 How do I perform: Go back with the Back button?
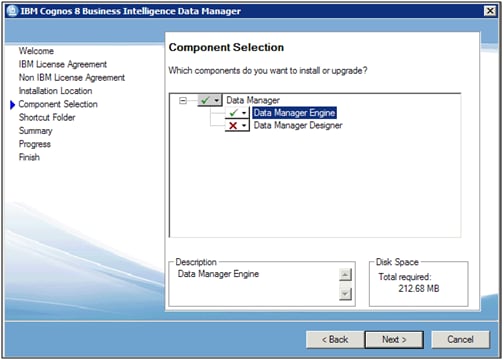335,339
